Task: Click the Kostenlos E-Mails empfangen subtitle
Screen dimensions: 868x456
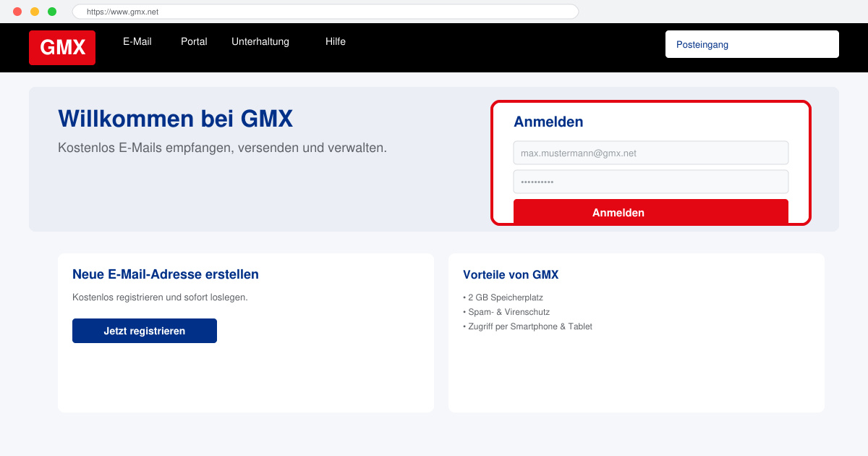Action: pos(222,148)
